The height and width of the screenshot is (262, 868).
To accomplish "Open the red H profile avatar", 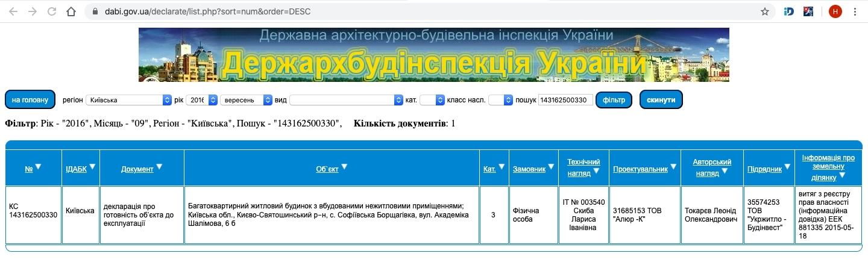I will point(835,11).
